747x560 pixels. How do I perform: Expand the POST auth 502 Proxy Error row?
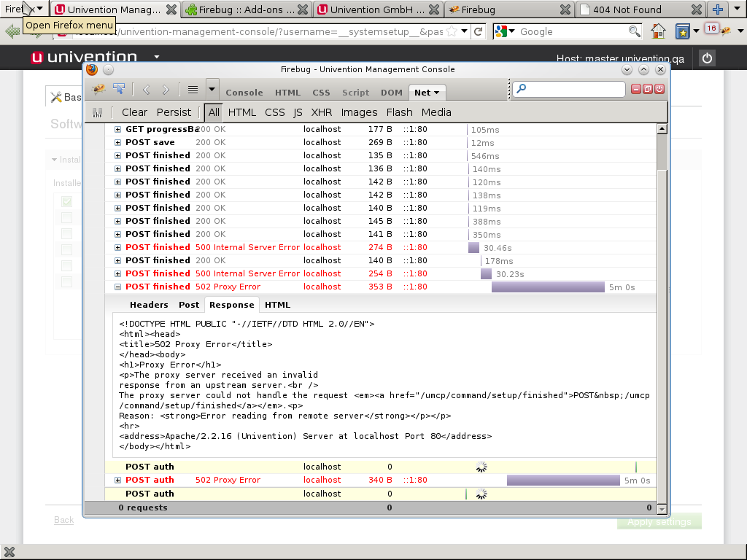118,480
